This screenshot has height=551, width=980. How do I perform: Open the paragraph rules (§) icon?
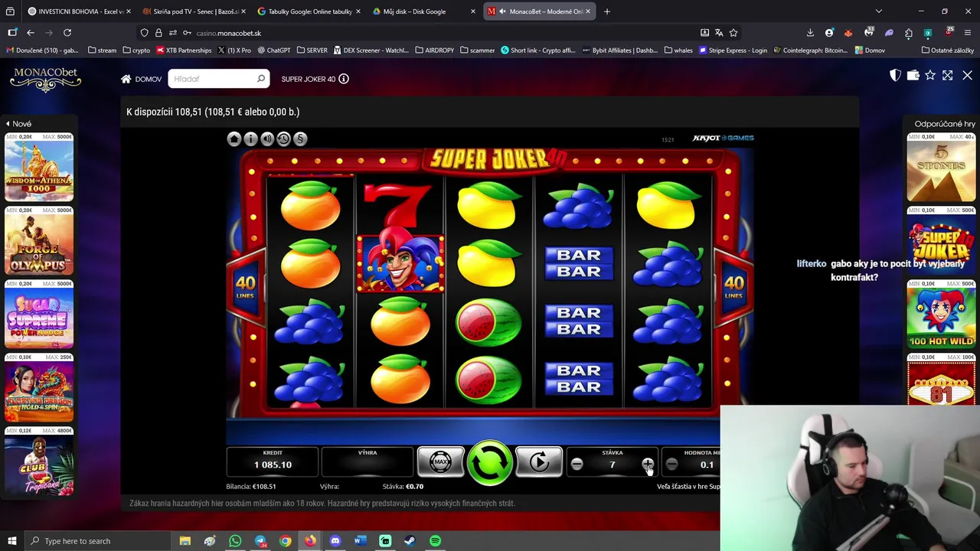(x=300, y=139)
